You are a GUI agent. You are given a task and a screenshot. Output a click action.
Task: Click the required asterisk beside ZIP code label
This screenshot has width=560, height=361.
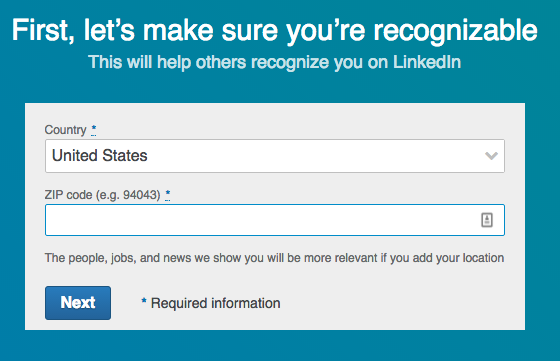168,195
